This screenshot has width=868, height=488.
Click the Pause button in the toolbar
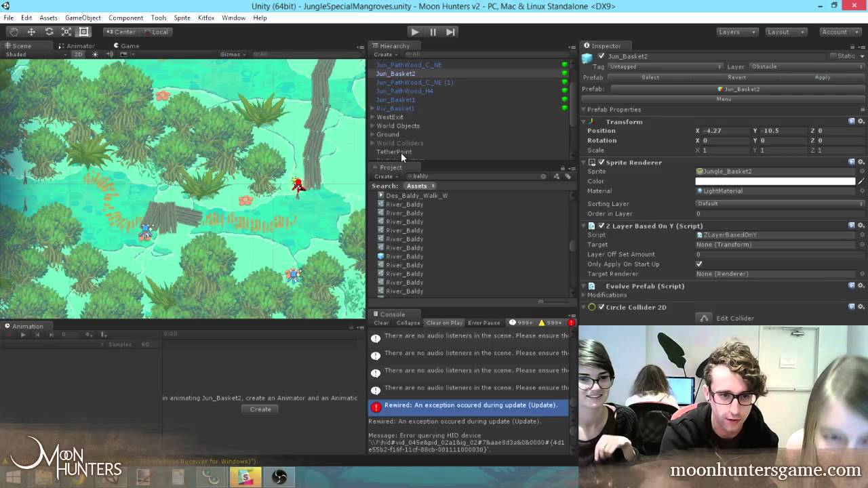[433, 32]
